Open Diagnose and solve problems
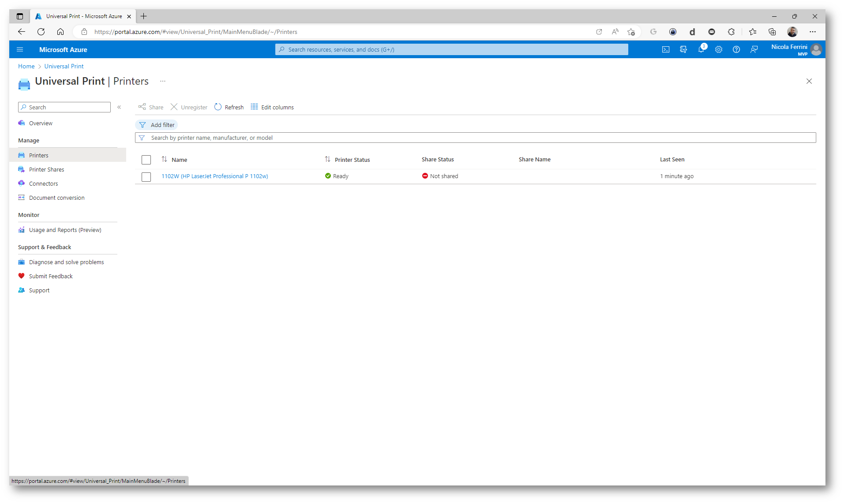 point(66,262)
